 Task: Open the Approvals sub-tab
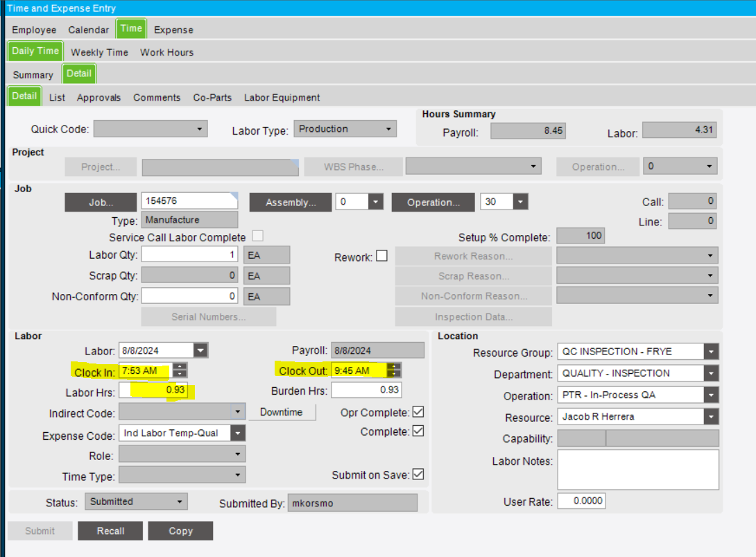click(x=98, y=97)
